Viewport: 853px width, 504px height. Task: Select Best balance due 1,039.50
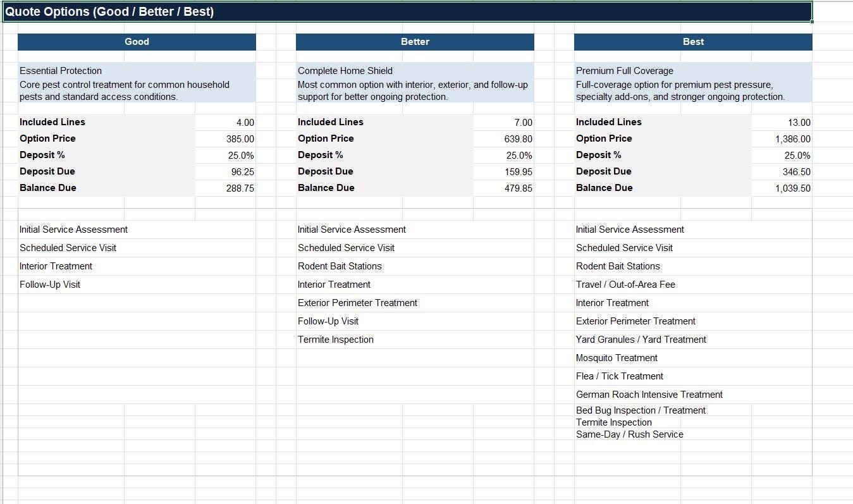[782, 188]
